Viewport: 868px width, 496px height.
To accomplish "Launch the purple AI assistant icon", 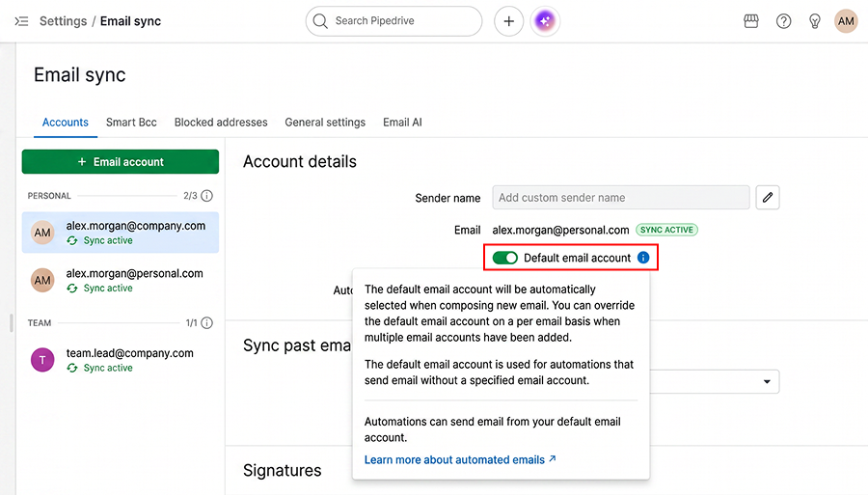I will (545, 21).
